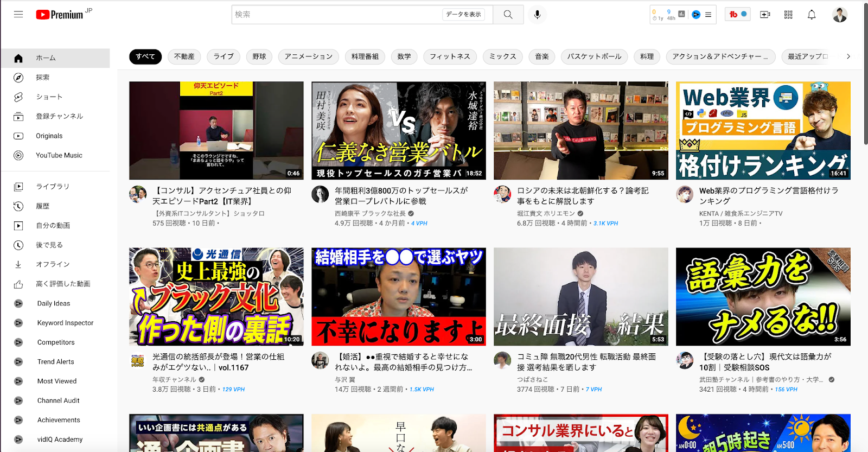Open vidIQ Academy
Screen dimensions: 868x452
(55, 440)
